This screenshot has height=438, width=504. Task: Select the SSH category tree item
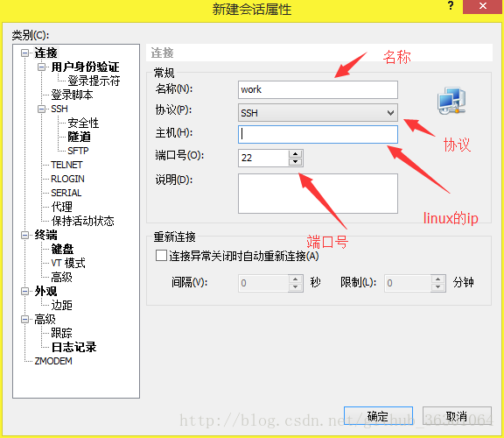59,109
